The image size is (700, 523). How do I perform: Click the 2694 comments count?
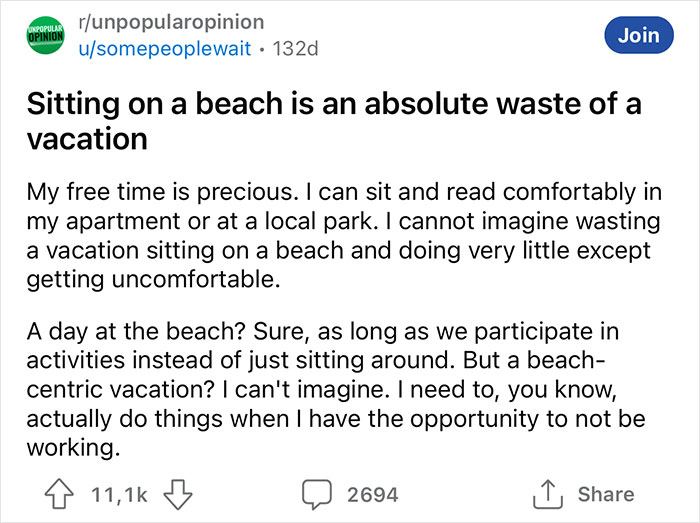coord(372,494)
